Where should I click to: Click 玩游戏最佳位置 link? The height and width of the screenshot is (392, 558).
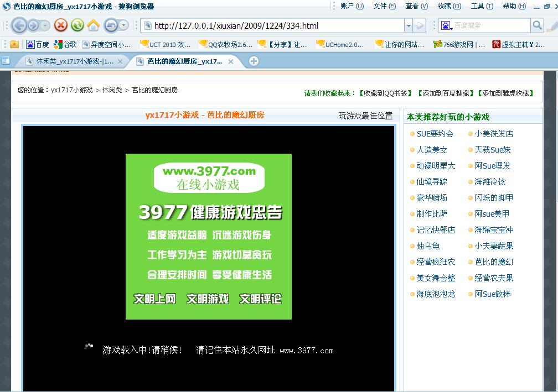click(365, 116)
